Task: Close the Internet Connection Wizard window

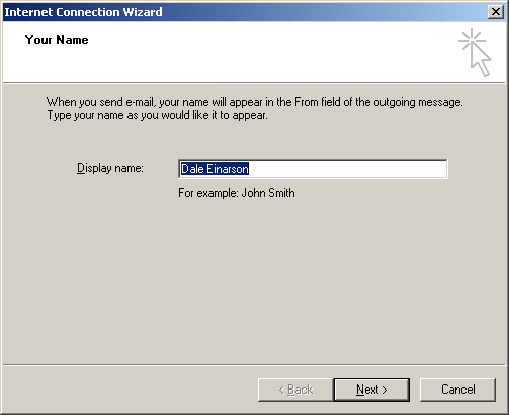Action: (496, 12)
